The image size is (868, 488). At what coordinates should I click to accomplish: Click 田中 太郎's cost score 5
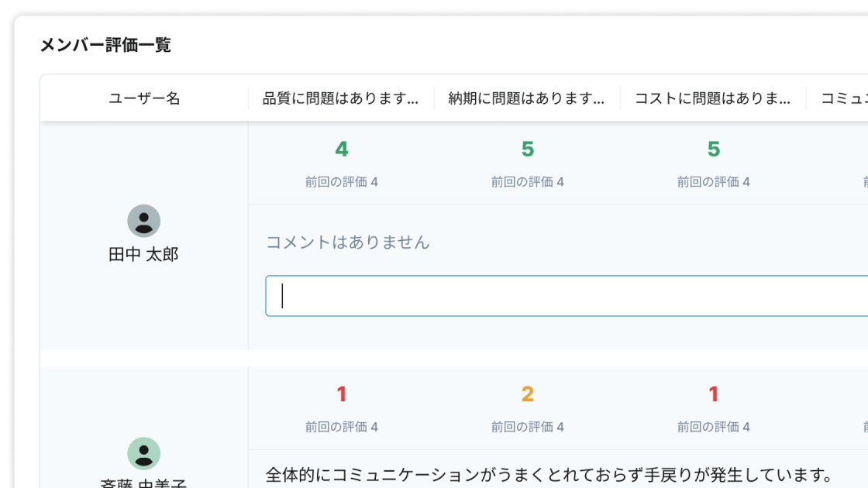(x=714, y=149)
